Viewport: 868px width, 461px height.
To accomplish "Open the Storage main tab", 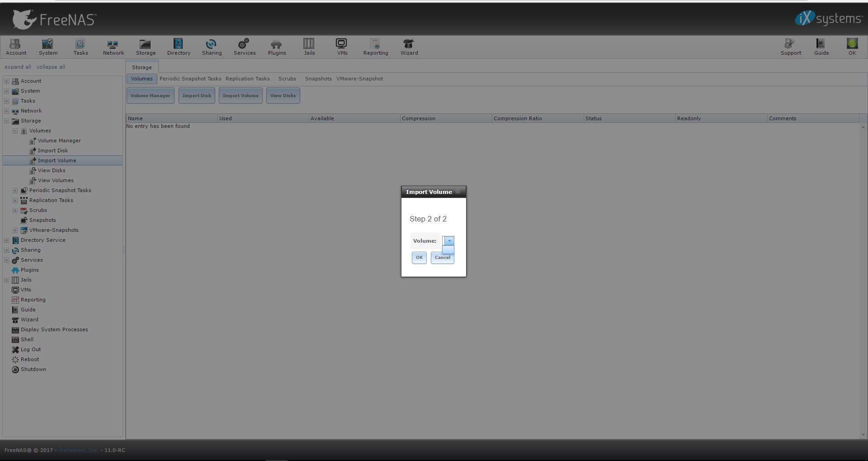I will pyautogui.click(x=142, y=67).
